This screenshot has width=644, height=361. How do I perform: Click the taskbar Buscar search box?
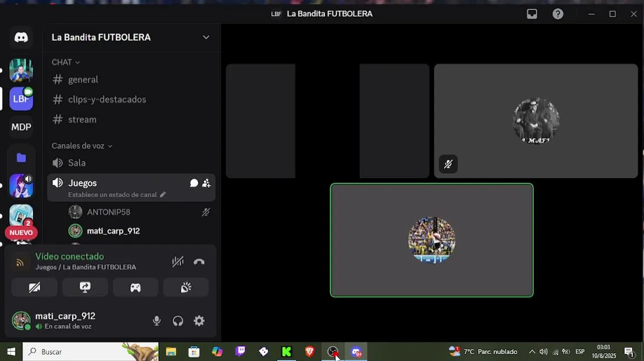tap(91, 352)
